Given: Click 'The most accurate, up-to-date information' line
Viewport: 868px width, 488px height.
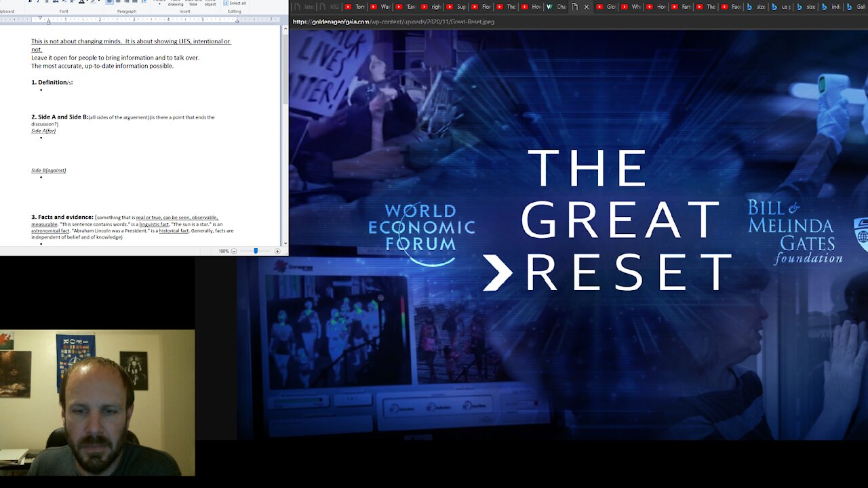Looking at the screenshot, I should click(102, 66).
